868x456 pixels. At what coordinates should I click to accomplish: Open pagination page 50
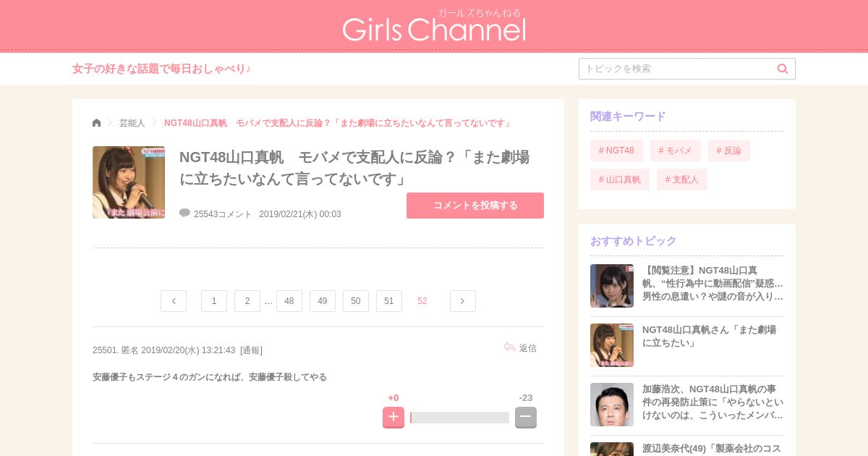[356, 301]
